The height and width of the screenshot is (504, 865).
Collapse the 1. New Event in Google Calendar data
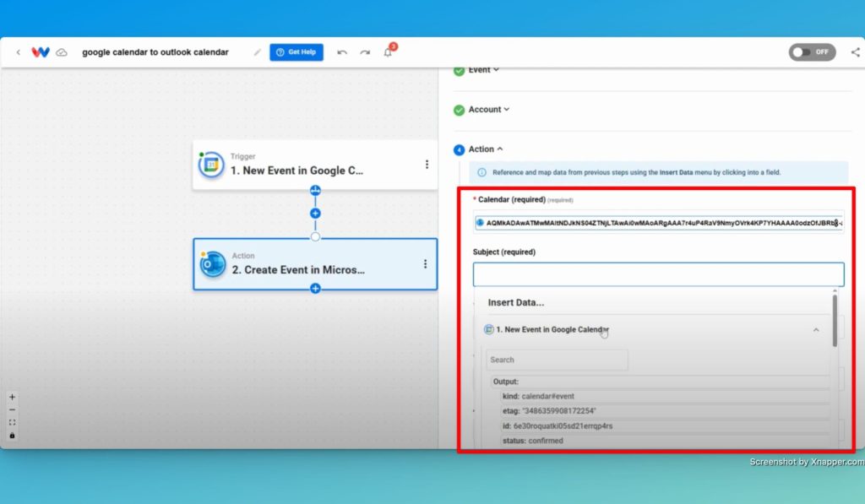pyautogui.click(x=816, y=330)
